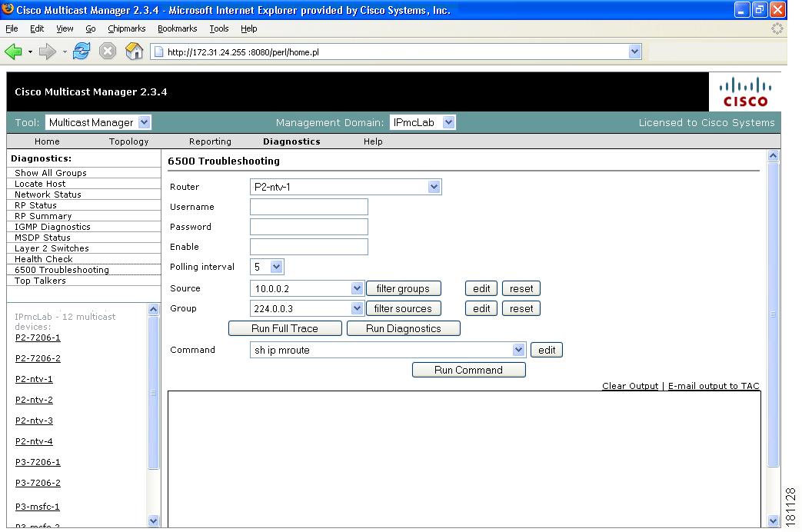Open RP Status diagnostics

(35, 205)
